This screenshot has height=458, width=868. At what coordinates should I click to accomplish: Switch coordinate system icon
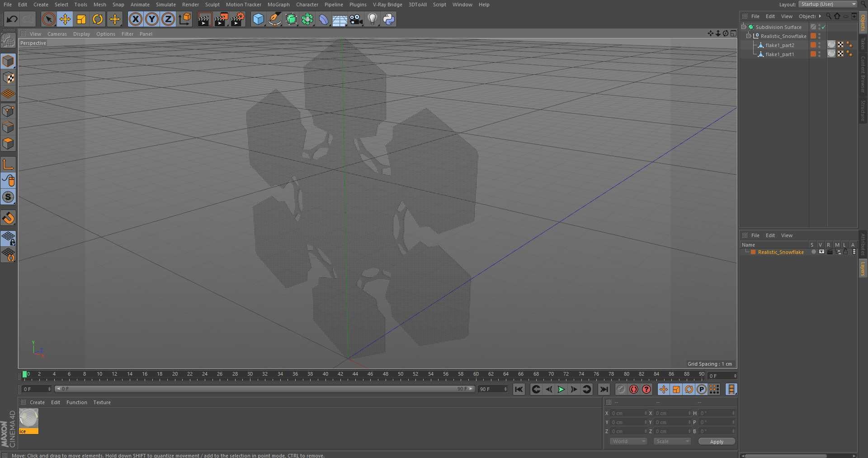pos(185,19)
